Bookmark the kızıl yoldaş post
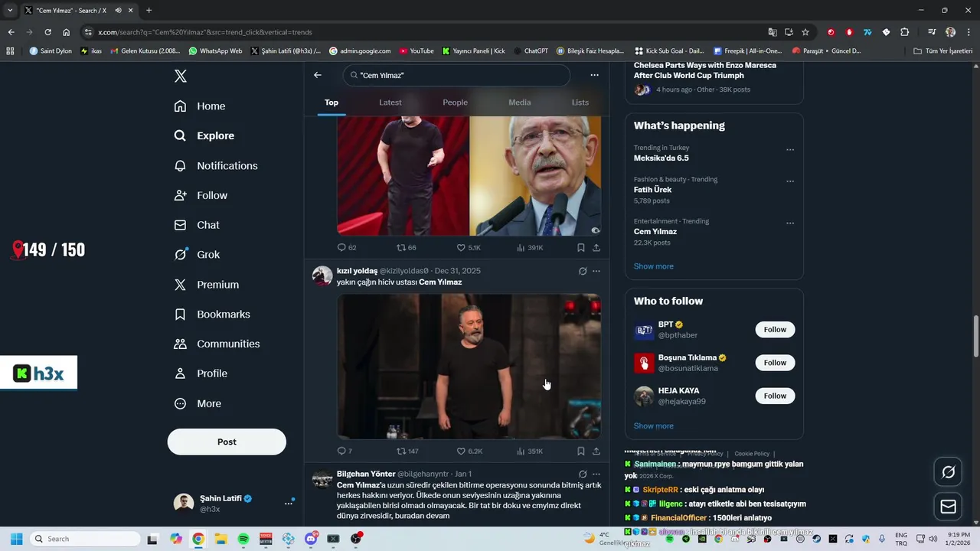The image size is (980, 551). click(x=581, y=452)
